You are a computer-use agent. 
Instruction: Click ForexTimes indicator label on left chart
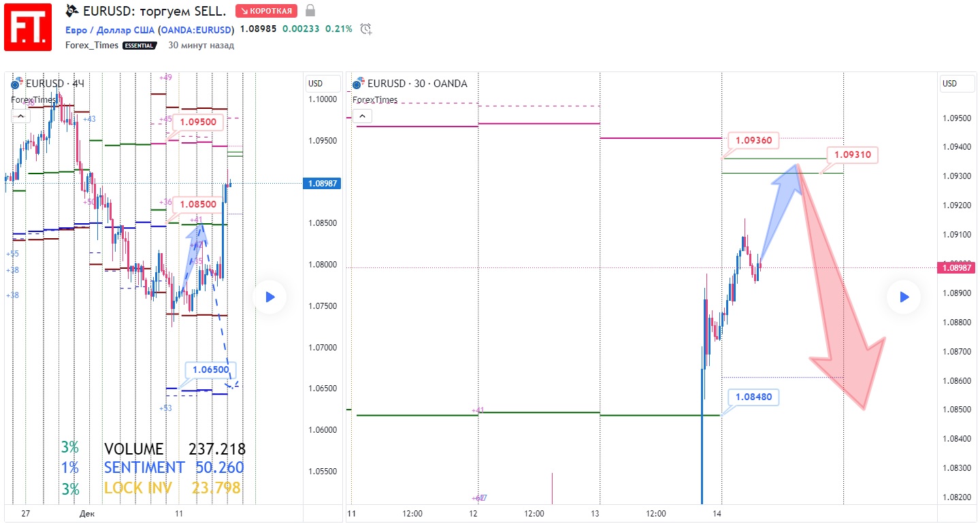coord(33,99)
